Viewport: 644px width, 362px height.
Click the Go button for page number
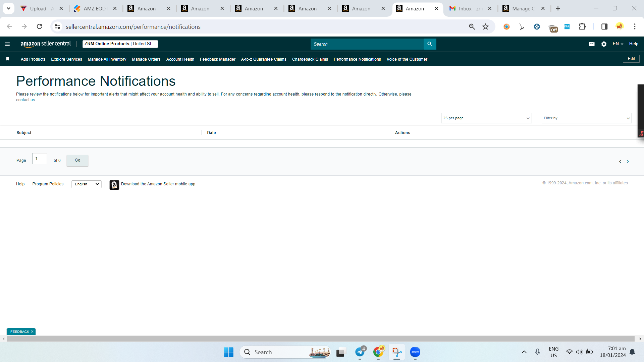click(77, 160)
